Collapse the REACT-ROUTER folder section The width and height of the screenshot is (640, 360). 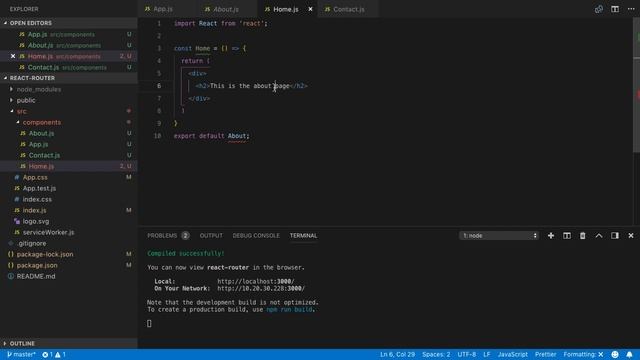click(69, 78)
